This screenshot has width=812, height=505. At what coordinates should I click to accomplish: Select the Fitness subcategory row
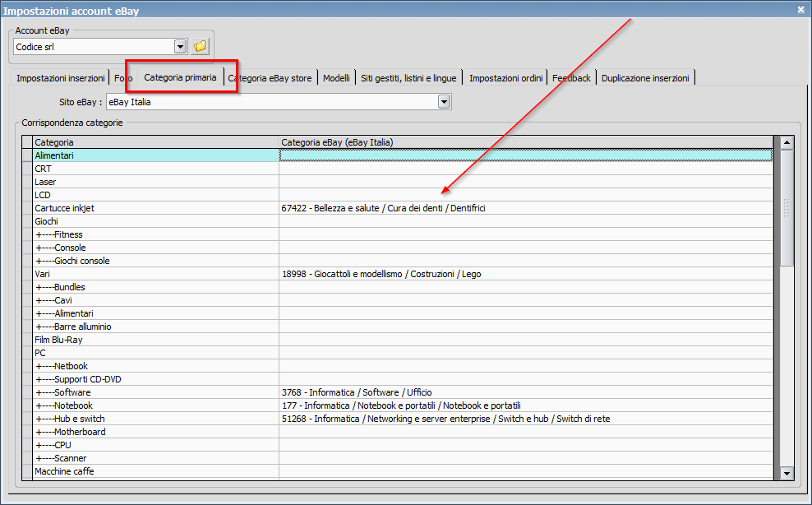pos(156,234)
